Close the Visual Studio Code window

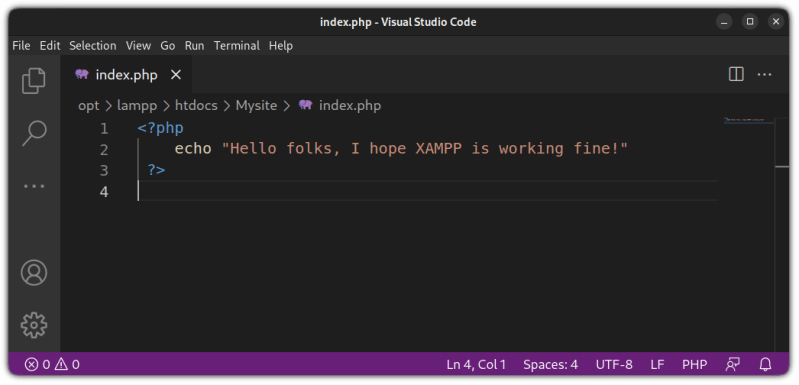(x=776, y=21)
